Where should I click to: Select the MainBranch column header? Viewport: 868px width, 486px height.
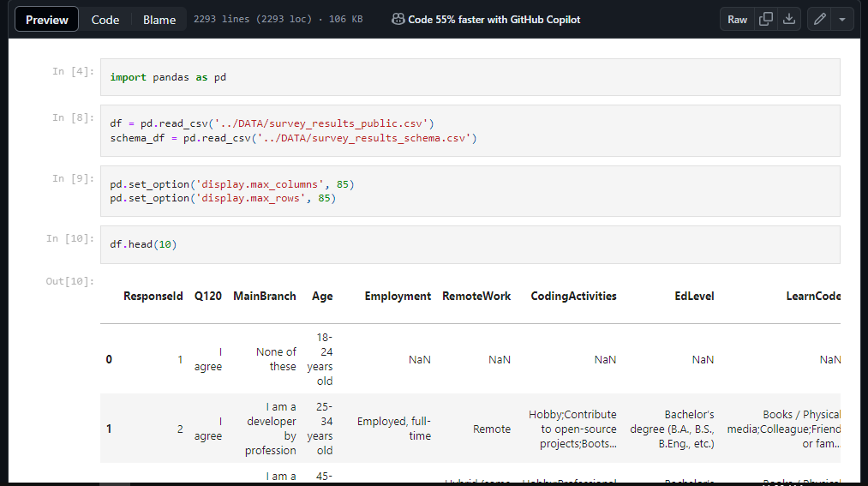(264, 296)
